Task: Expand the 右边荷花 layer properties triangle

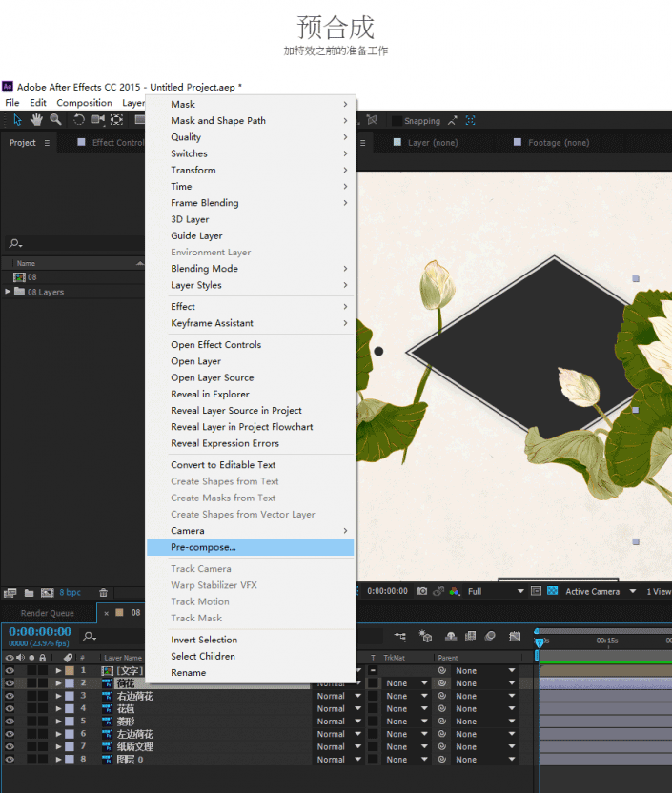Action: pos(59,696)
